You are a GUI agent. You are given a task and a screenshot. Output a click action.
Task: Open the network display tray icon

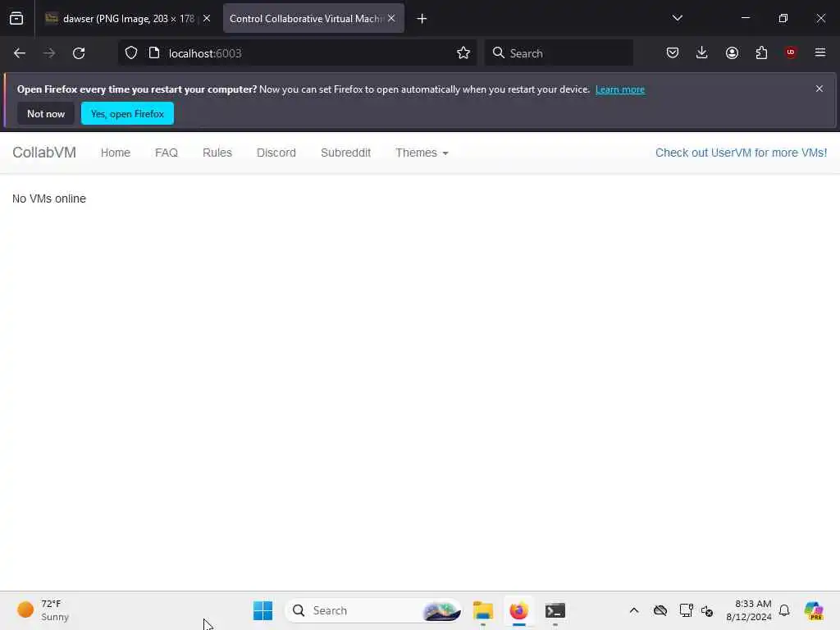(686, 610)
